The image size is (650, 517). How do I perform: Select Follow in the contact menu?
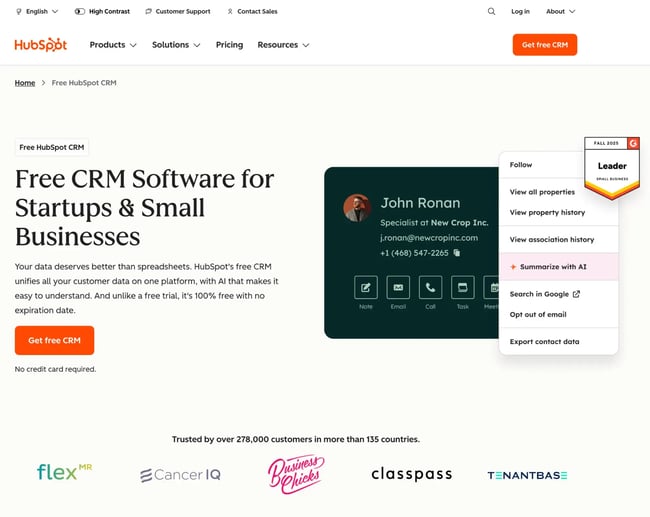[521, 165]
